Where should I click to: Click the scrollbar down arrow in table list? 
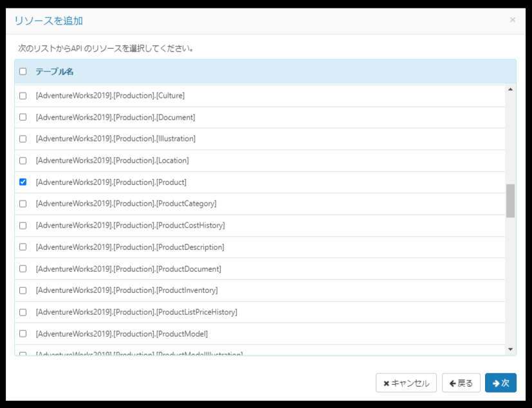point(510,350)
